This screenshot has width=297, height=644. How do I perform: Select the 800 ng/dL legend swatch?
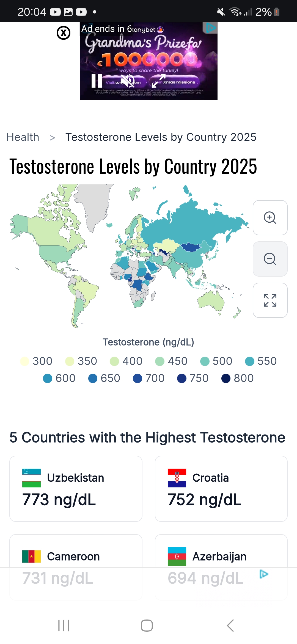[x=226, y=378]
